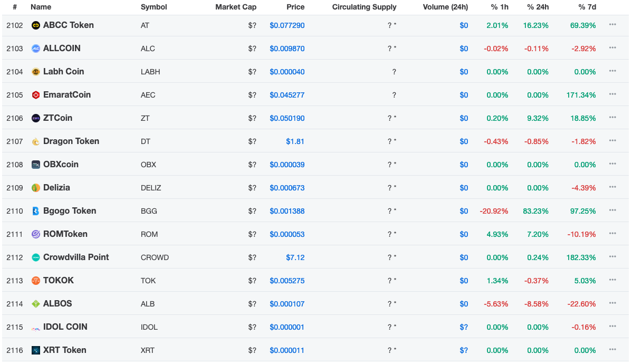This screenshot has width=632, height=364.
Task: Open the ABCC Token name link
Action: (x=69, y=25)
